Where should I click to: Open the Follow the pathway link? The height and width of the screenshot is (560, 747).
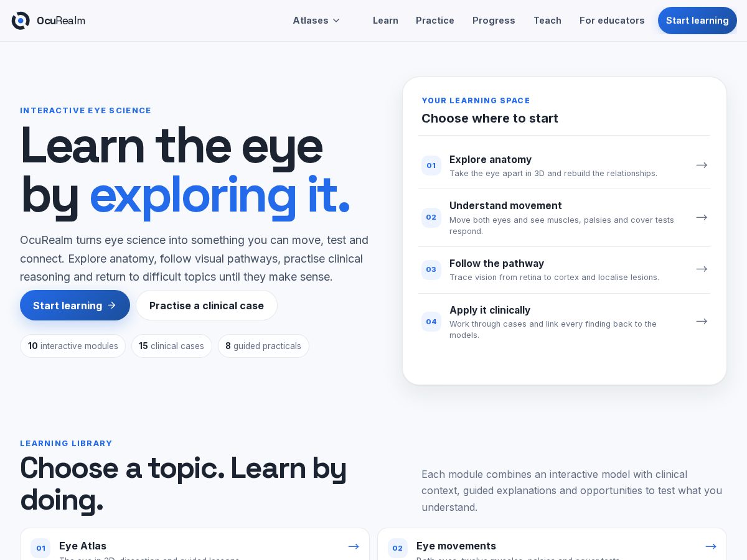[x=564, y=270]
